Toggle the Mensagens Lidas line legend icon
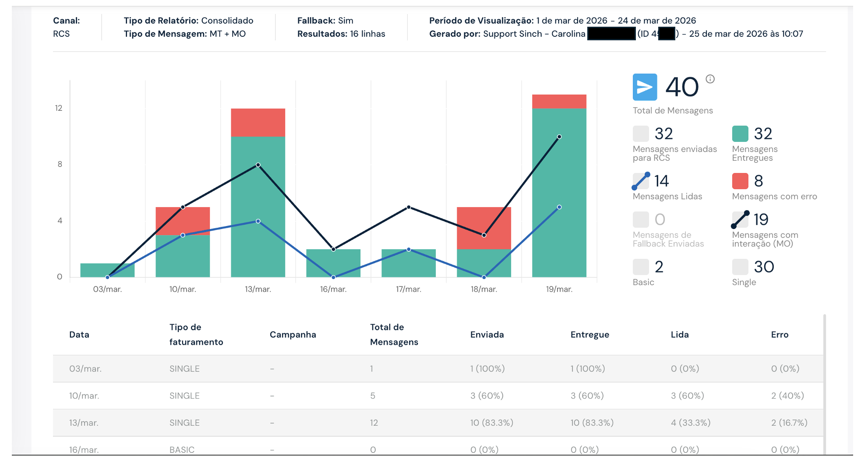This screenshot has height=459, width=868. click(x=641, y=181)
